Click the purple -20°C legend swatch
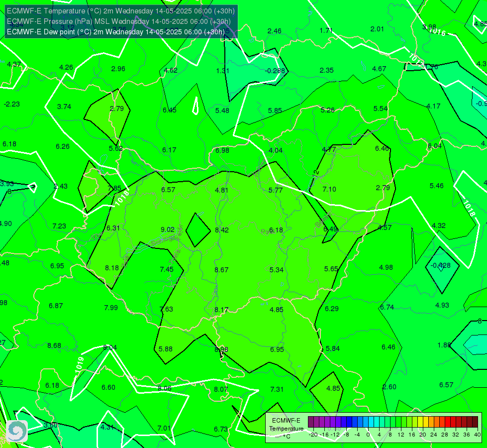487x448 pixels. 311,422
